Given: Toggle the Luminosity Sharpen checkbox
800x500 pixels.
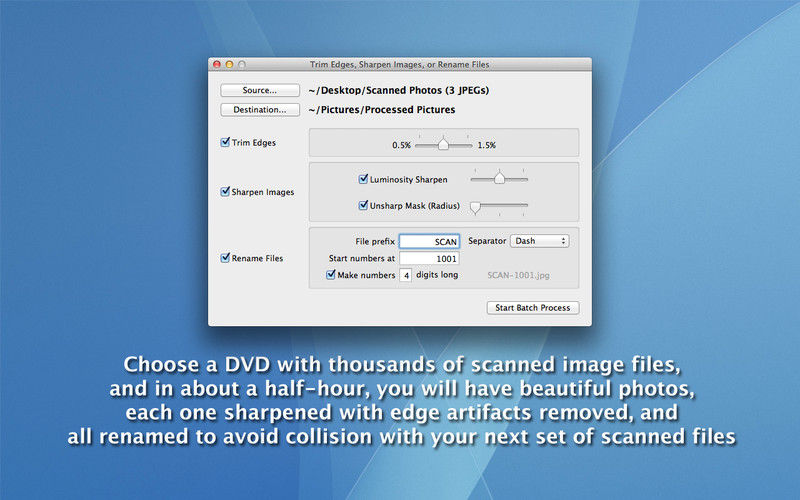Looking at the screenshot, I should pos(363,179).
